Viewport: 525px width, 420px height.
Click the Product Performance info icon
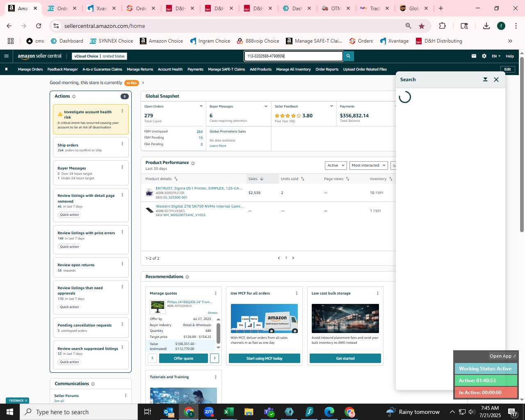(x=193, y=163)
